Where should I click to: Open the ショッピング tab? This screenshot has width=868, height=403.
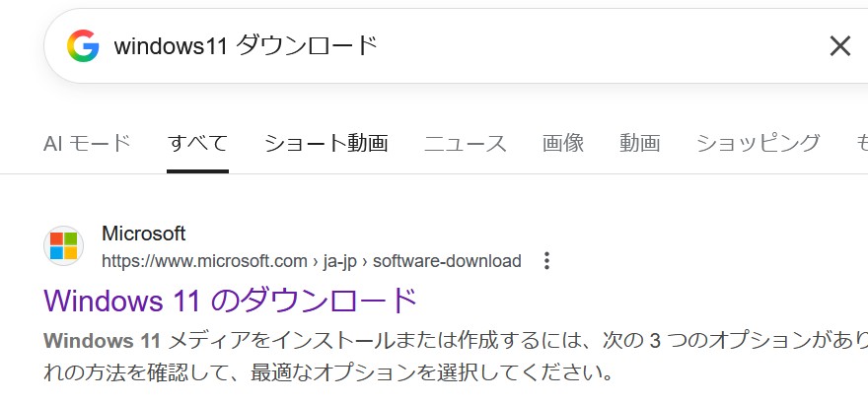click(758, 143)
